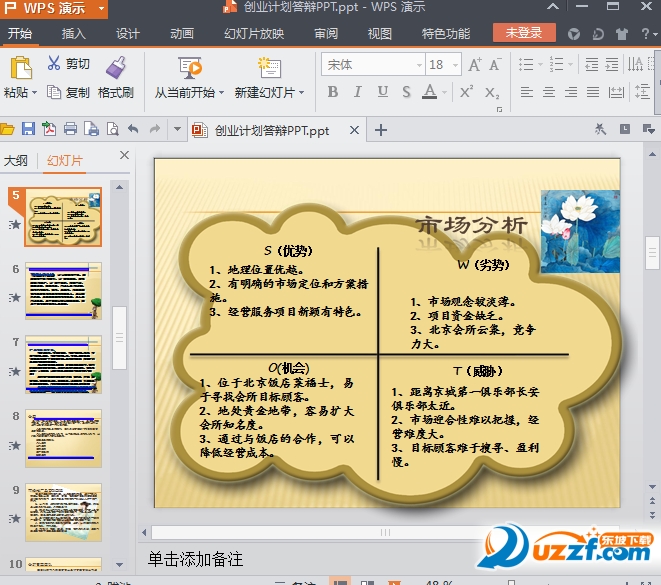Open line spacing options icon
This screenshot has width=661, height=585.
[x=642, y=91]
